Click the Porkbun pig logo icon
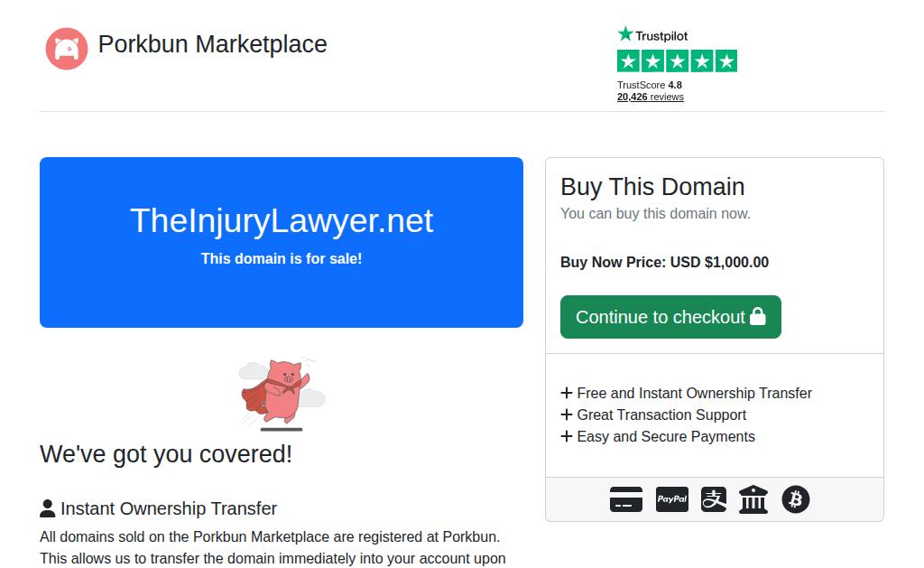924x568 pixels. click(x=67, y=49)
